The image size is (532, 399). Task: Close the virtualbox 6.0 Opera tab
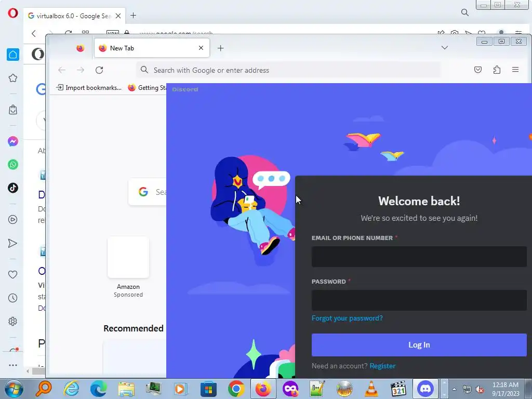pyautogui.click(x=118, y=16)
